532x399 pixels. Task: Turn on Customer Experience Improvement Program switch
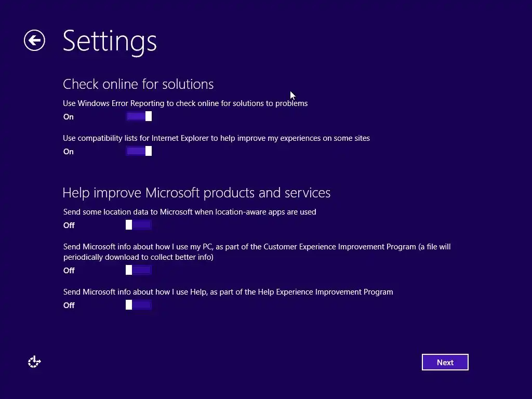coord(138,270)
